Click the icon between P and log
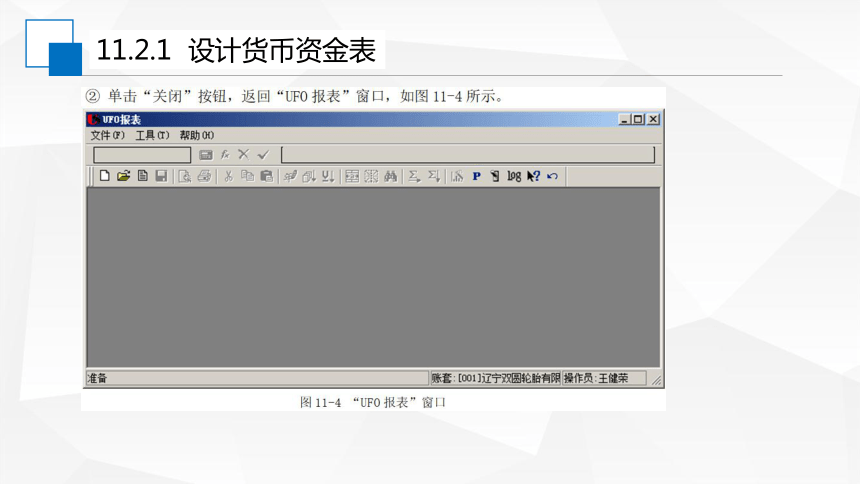This screenshot has width=860, height=484. coord(495,176)
